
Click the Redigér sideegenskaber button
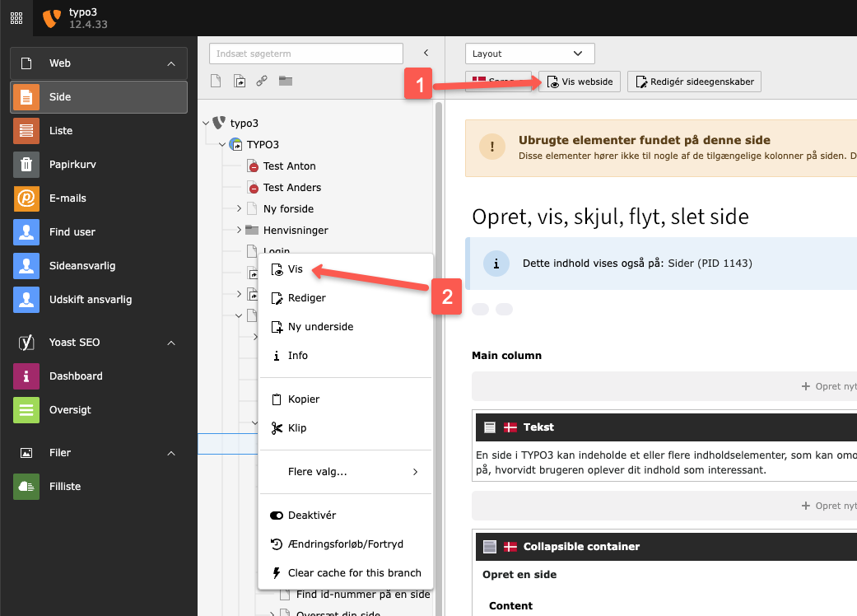pos(694,82)
